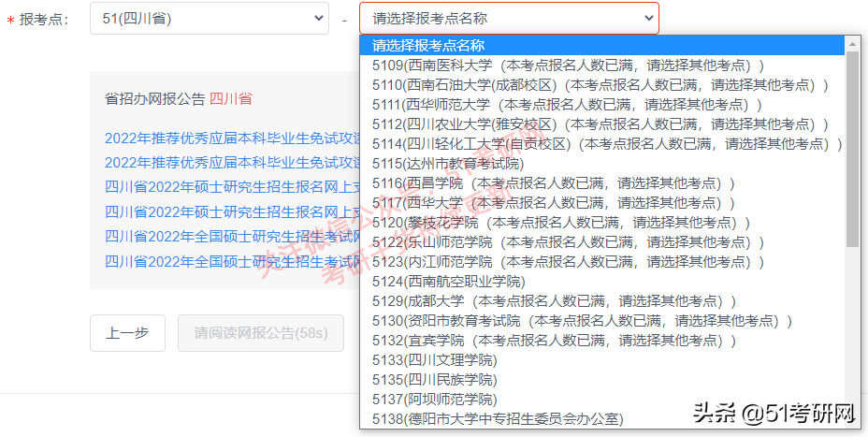Screen dimensions: 868x437
Task: Choose option 5114 四川轻化工大学(自贡校区)
Action: click(602, 144)
